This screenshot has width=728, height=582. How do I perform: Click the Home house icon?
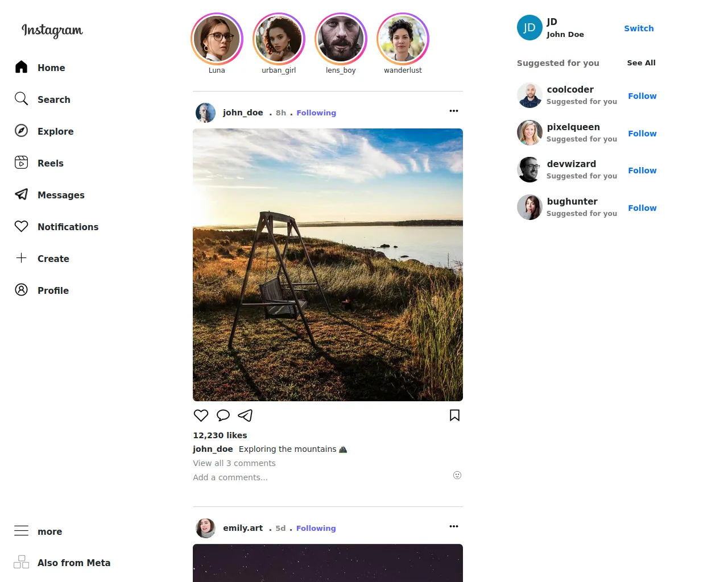click(x=21, y=67)
